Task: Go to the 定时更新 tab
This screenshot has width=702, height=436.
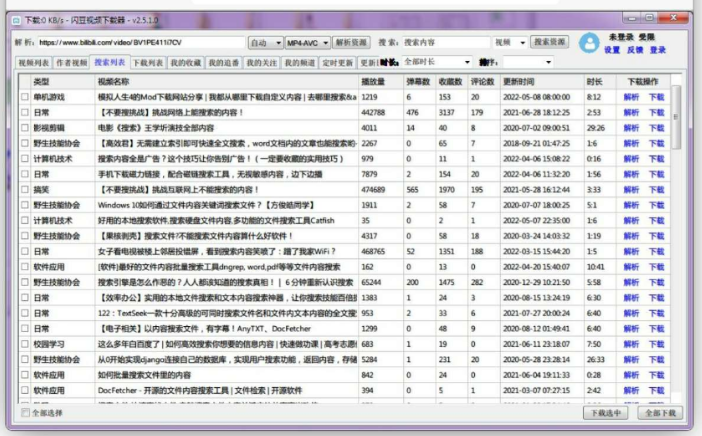Action: click(337, 62)
